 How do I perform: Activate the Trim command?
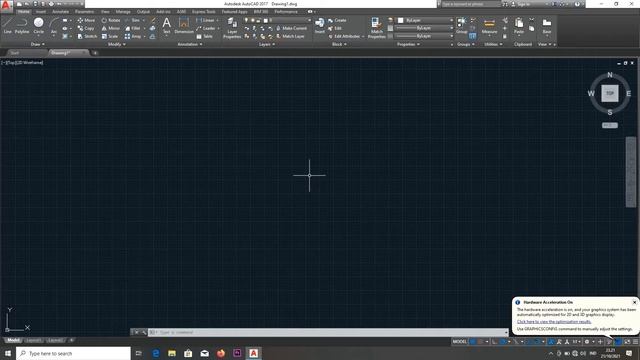pos(133,20)
